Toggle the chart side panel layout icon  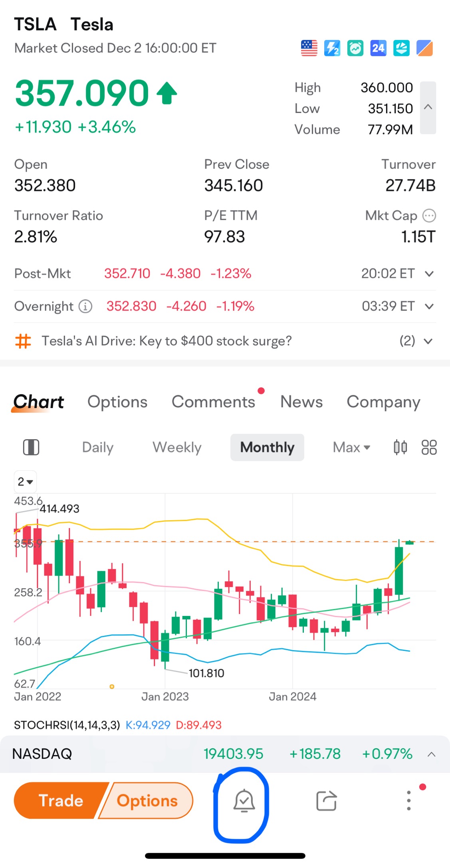point(31,447)
